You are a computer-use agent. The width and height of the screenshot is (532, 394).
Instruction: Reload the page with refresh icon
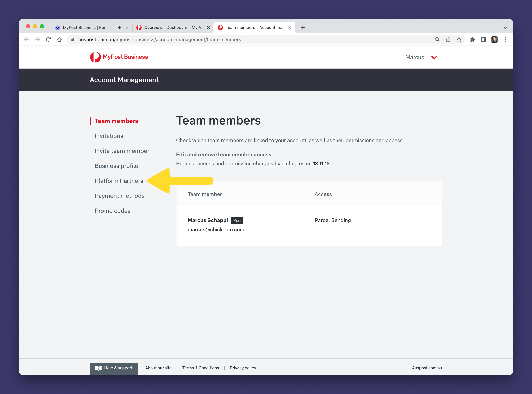[48, 40]
